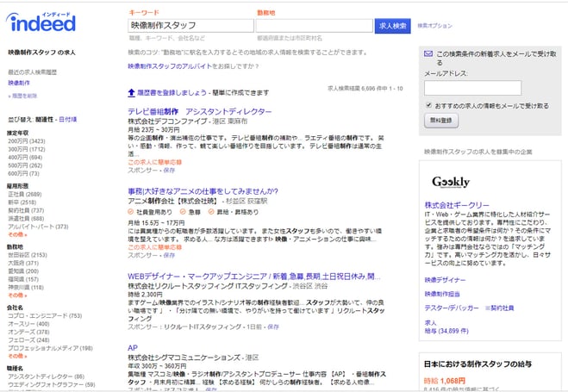Screen dimensions: 568x392
Task: Open 株式会社ギークリー company link
Action: pos(457,205)
